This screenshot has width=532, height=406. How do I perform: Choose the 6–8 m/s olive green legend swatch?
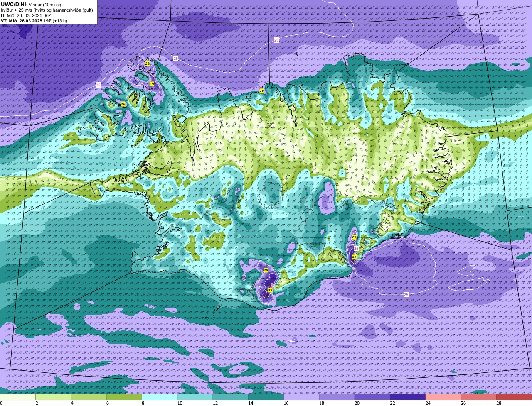124,397
